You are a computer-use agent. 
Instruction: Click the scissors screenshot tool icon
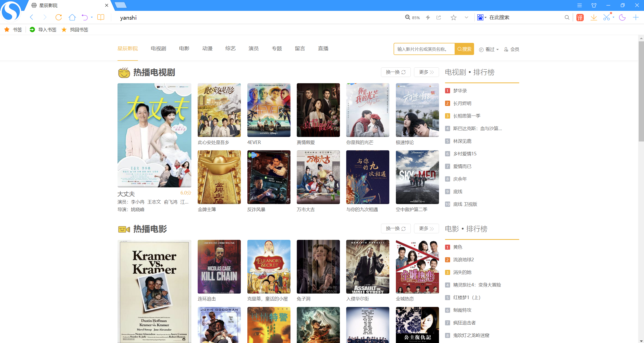click(x=606, y=17)
